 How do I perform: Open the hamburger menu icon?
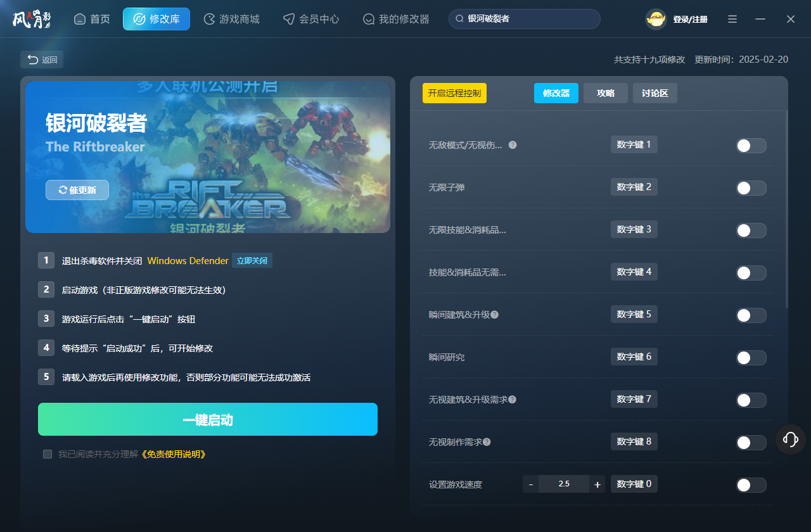point(732,19)
